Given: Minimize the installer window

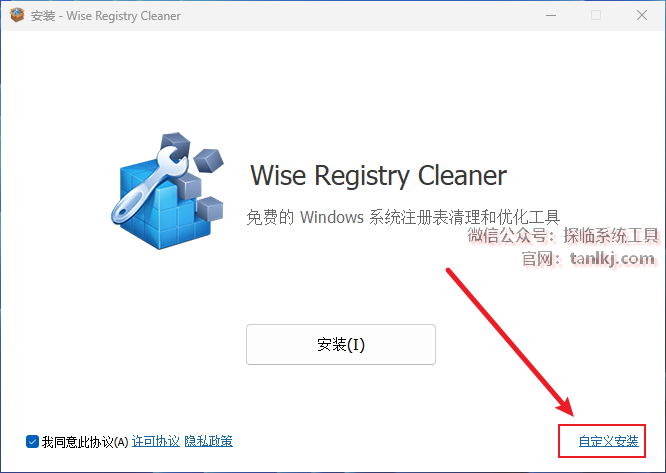Looking at the screenshot, I should (x=551, y=15).
